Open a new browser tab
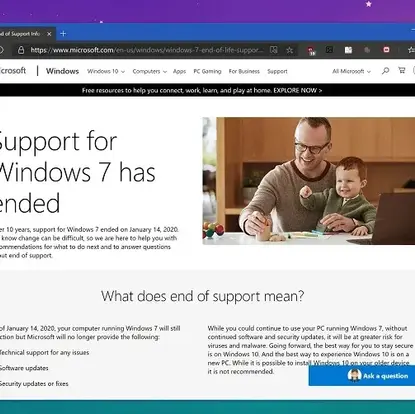Image resolution: width=415 pixels, height=414 pixels. click(63, 34)
